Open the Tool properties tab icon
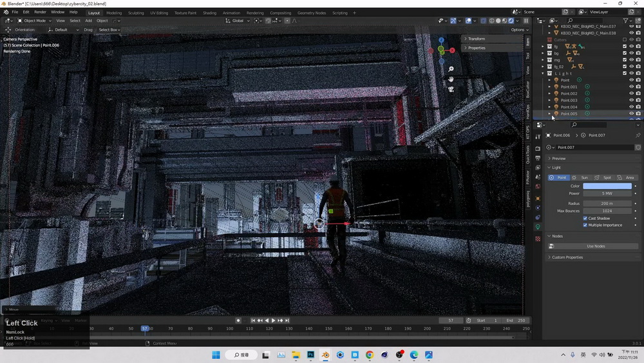The image size is (644, 363). click(538, 137)
